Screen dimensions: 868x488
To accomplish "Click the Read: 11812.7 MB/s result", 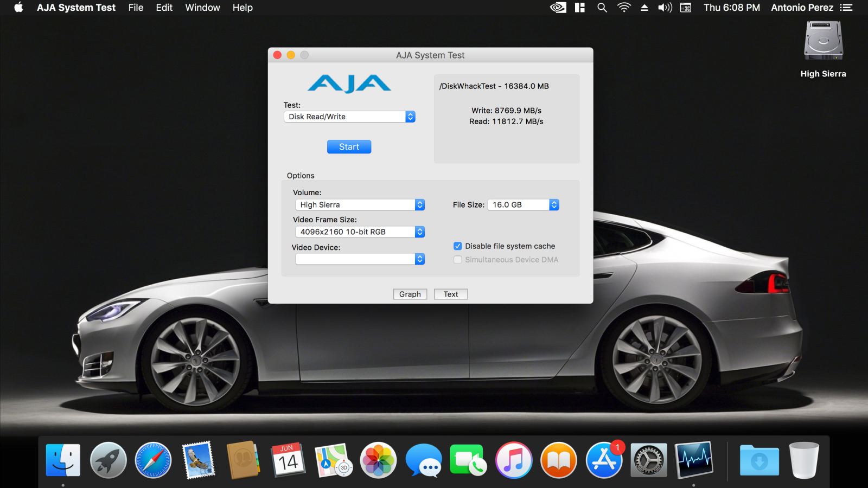I will coord(507,121).
